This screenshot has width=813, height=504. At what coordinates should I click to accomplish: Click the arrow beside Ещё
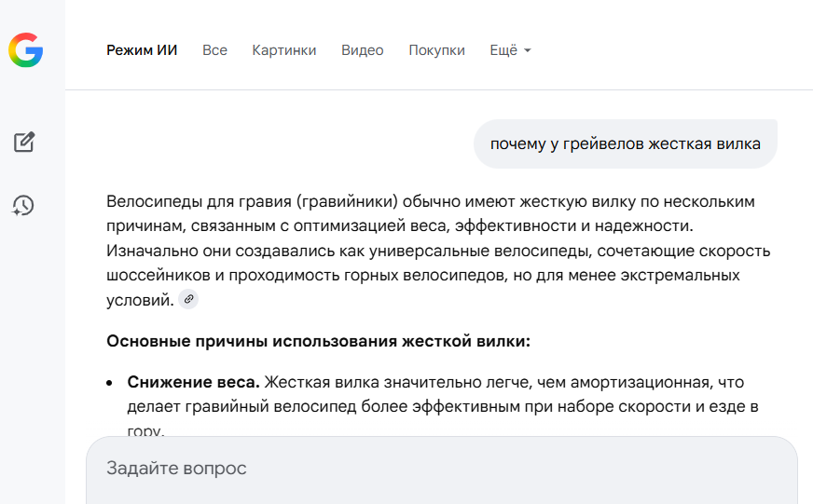coord(528,51)
